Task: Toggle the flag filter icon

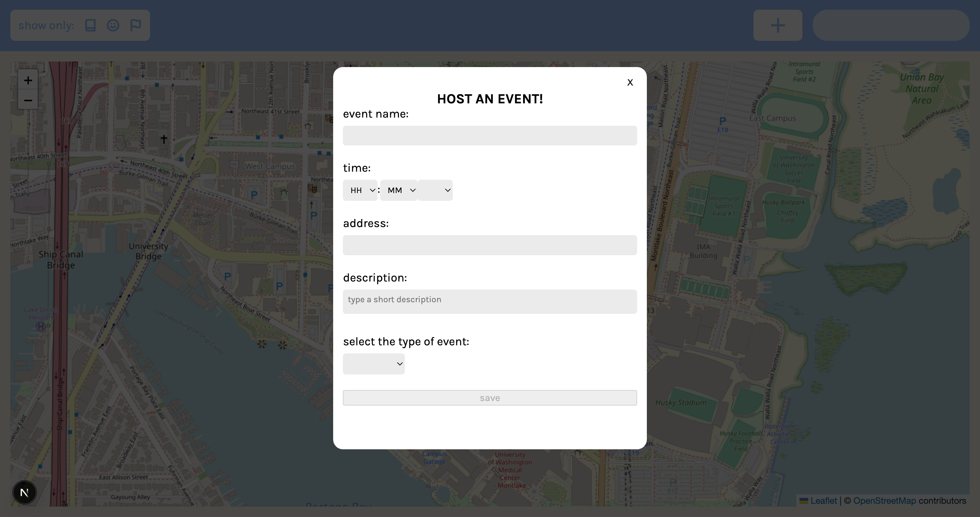Action: click(x=135, y=26)
